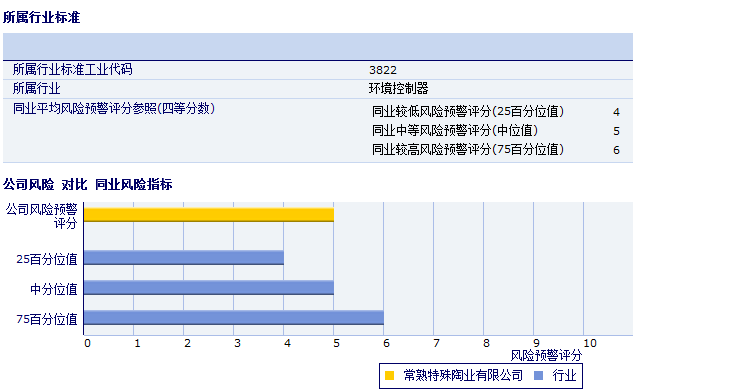This screenshot has width=747, height=389.
Task: Click the 所属行业标准工业代码 row label
Action: click(72, 70)
